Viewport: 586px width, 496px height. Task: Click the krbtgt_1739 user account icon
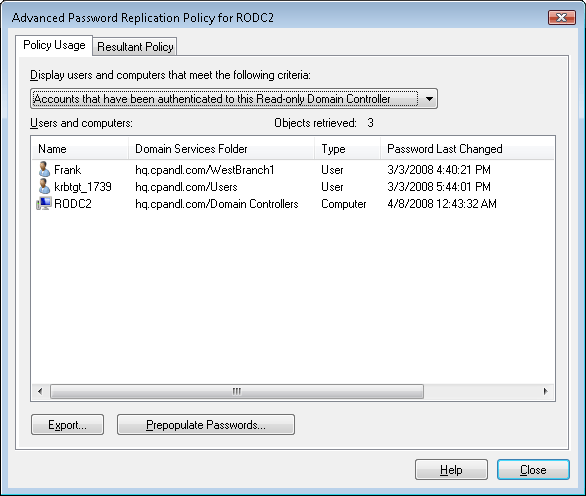[44, 186]
